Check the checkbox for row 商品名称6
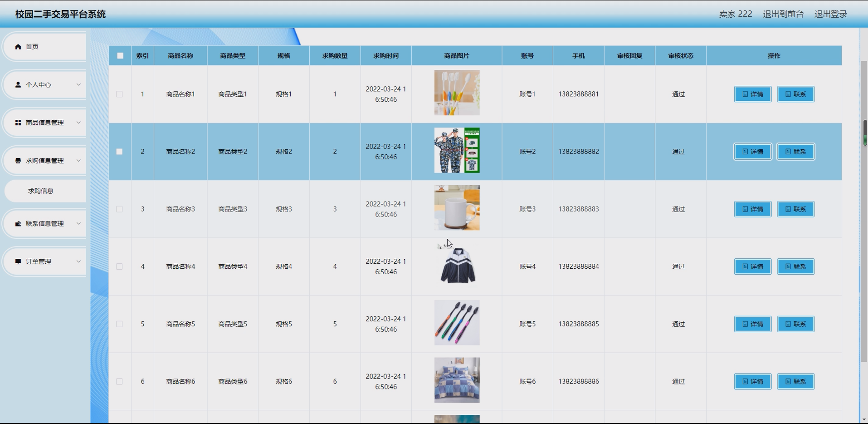868x424 pixels. click(x=119, y=381)
